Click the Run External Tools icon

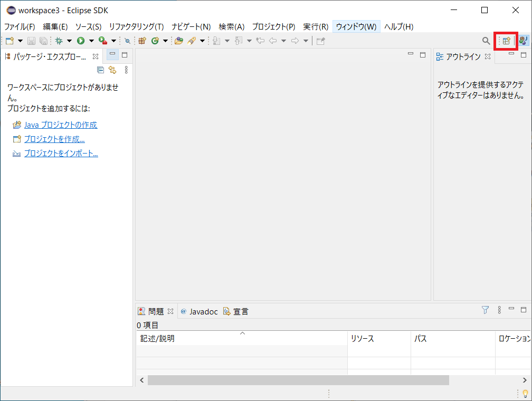(103, 41)
